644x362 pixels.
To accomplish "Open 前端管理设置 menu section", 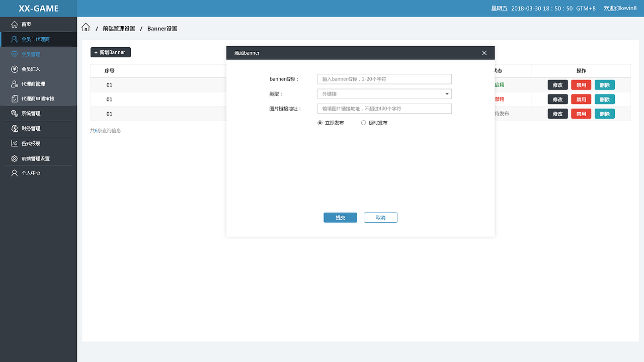I will pos(38,158).
